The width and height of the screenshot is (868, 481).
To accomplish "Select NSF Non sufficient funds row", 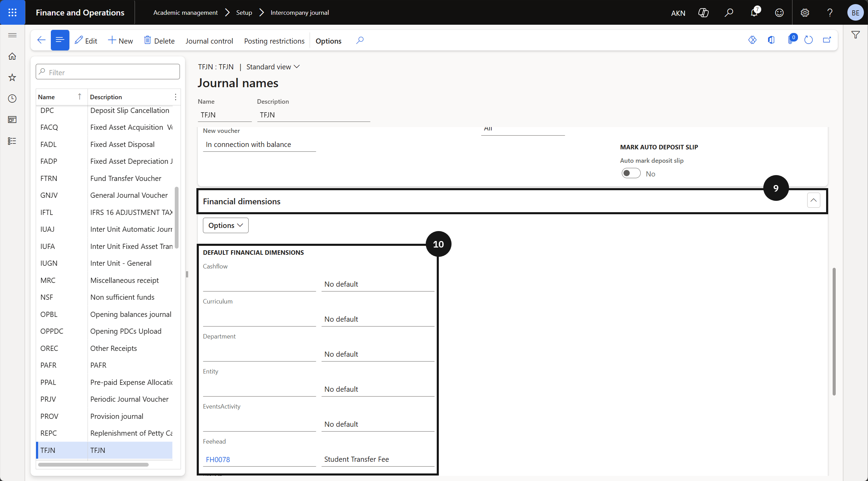I will (104, 297).
